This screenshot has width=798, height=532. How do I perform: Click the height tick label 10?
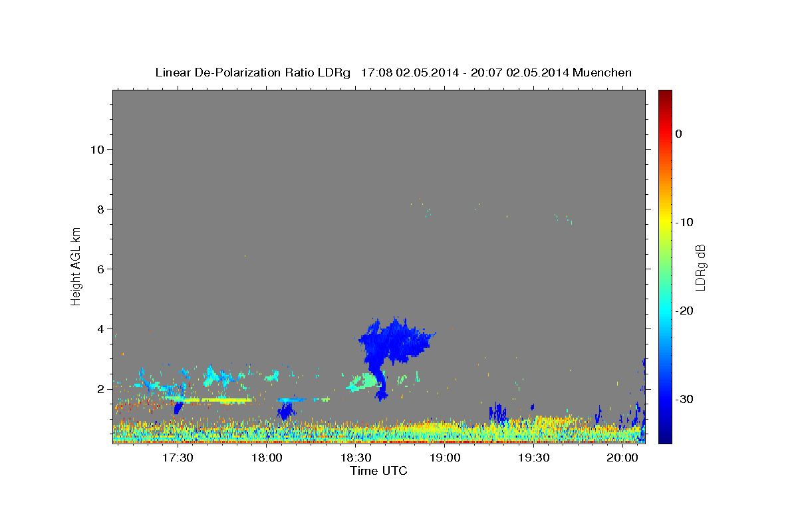[x=97, y=149]
